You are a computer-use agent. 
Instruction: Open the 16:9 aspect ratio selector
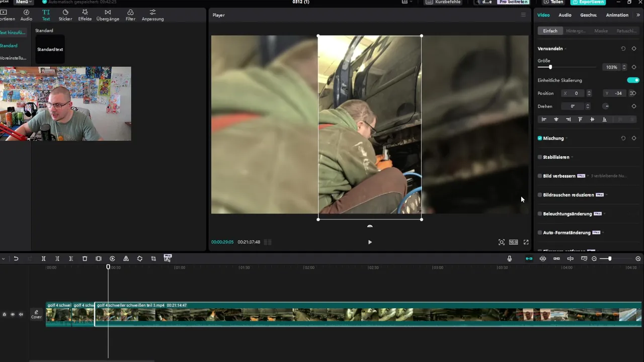(x=513, y=242)
